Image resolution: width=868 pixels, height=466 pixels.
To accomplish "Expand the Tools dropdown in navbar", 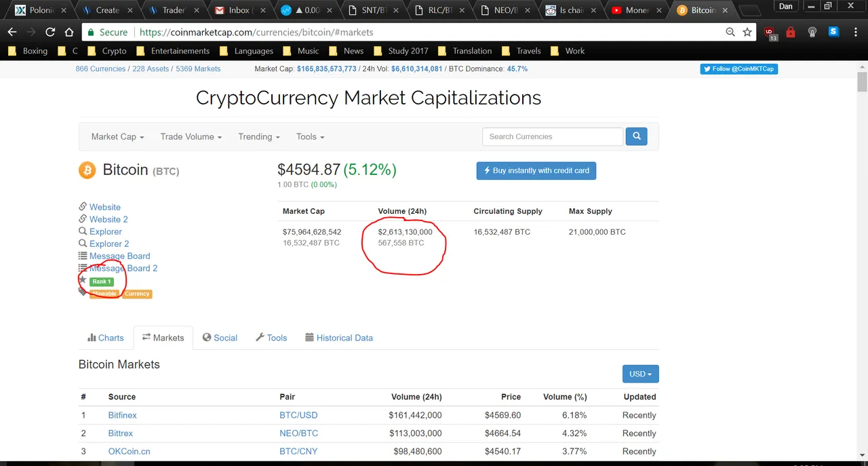I will pos(310,136).
